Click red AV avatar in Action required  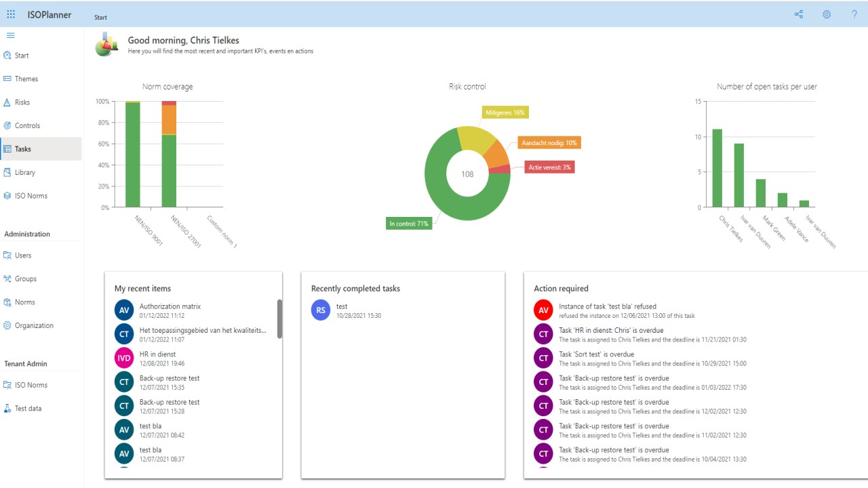(x=543, y=310)
